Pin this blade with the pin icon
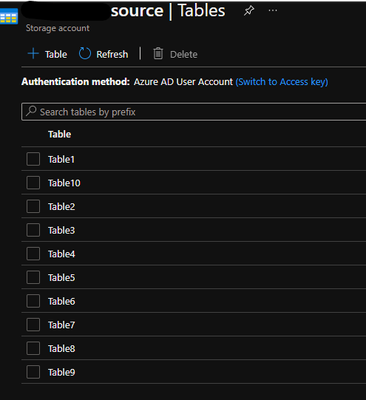The image size is (366, 400). click(249, 11)
